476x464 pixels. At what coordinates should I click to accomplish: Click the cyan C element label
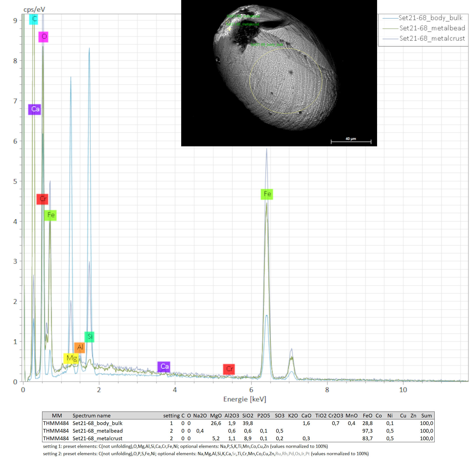[x=34, y=19]
